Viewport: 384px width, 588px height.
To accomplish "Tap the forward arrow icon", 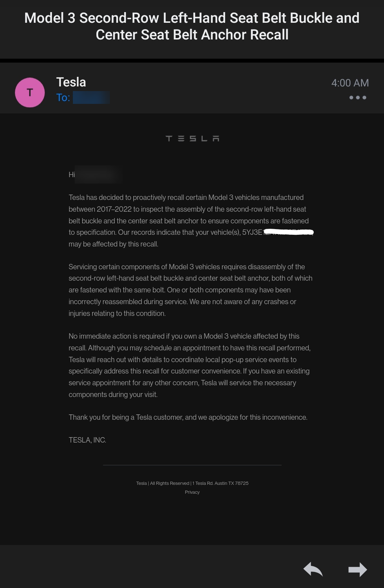I will pos(357,569).
